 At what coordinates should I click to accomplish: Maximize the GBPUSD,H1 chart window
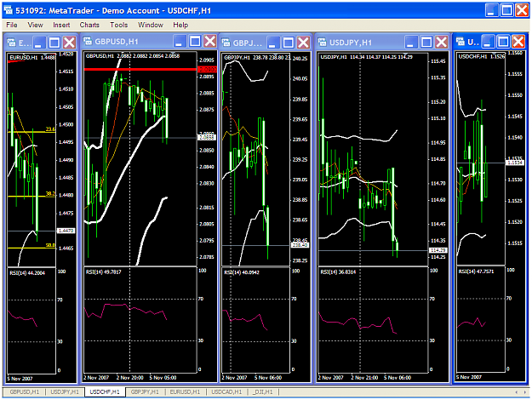pos(195,42)
